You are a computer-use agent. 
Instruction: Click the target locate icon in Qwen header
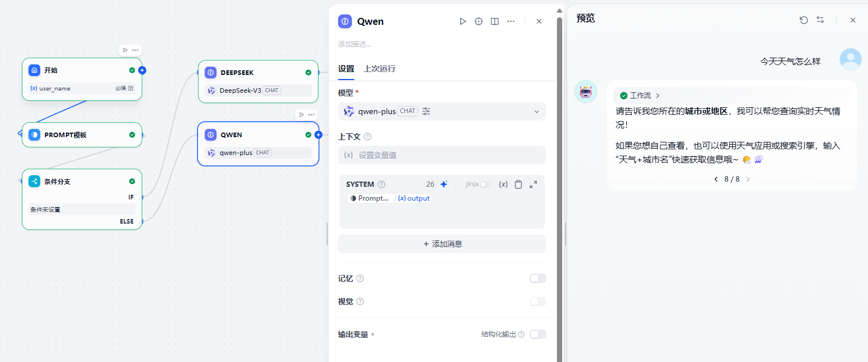click(479, 21)
